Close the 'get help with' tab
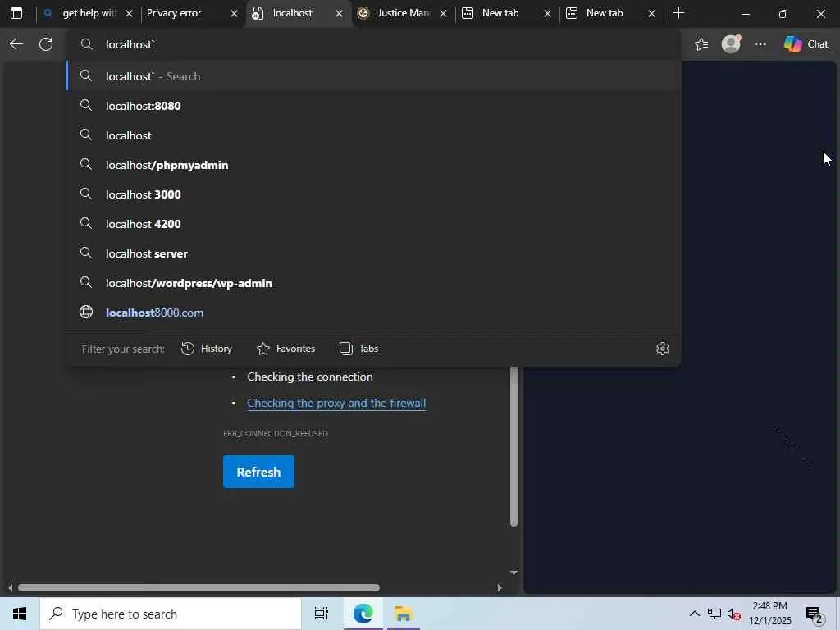The image size is (840, 630). coord(129,14)
